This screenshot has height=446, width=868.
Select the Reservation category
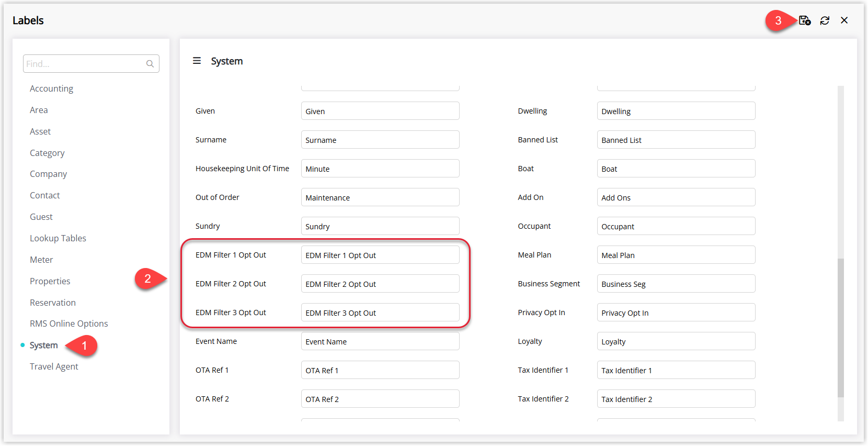pos(52,303)
